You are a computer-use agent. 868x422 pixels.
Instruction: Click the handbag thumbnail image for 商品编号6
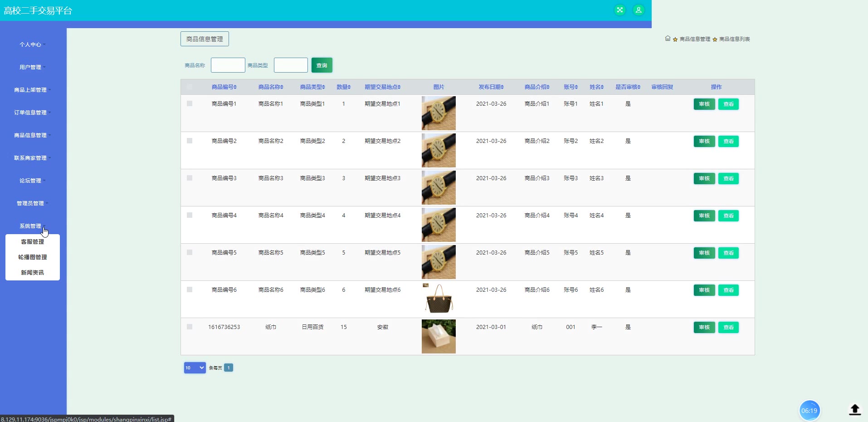(x=439, y=299)
